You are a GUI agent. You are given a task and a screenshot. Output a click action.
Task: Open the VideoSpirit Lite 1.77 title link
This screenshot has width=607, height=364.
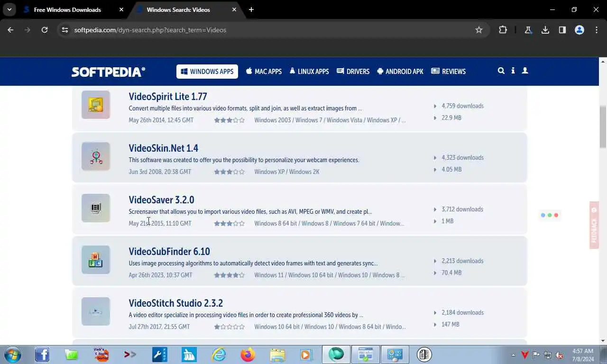point(168,97)
